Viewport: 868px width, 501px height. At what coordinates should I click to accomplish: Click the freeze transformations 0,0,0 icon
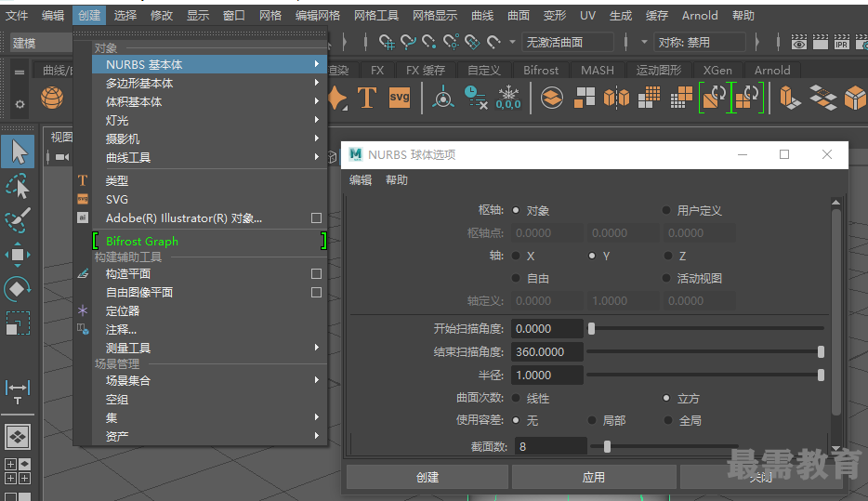coord(508,98)
